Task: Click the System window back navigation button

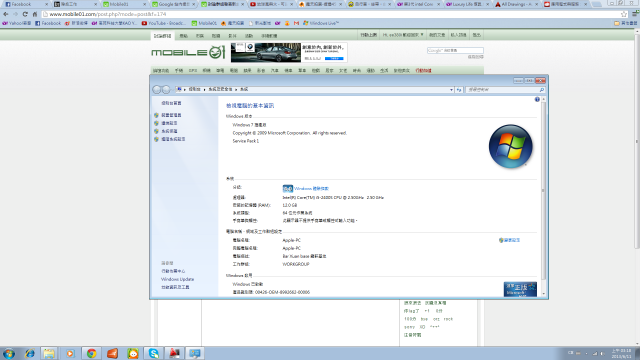Action: [157, 89]
